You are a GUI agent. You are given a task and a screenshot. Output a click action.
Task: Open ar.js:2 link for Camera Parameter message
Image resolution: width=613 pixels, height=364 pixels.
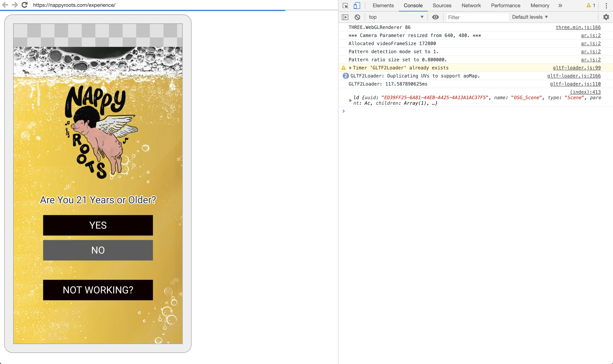[x=591, y=35]
